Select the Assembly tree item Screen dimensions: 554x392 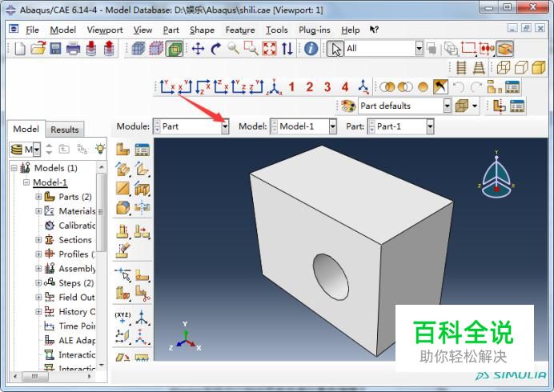77,269
